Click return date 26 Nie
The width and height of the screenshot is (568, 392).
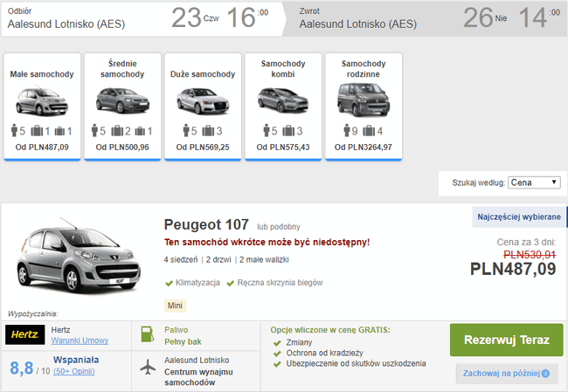tap(485, 17)
